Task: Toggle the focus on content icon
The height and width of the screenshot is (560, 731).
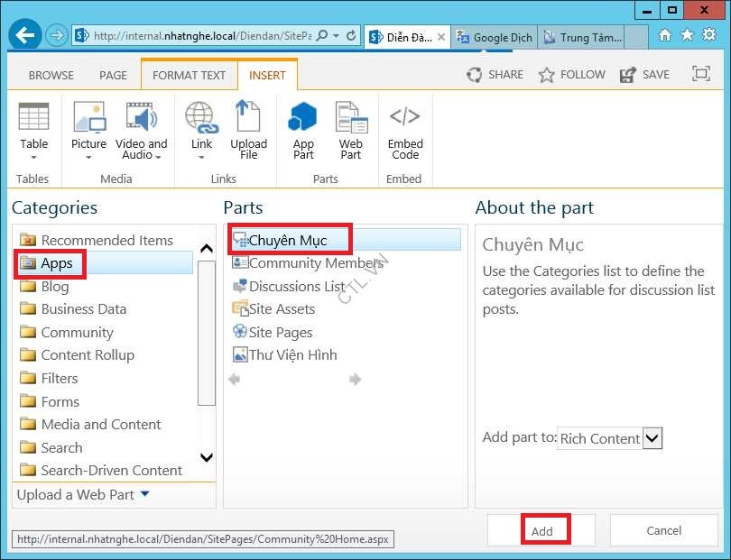Action: pos(700,75)
